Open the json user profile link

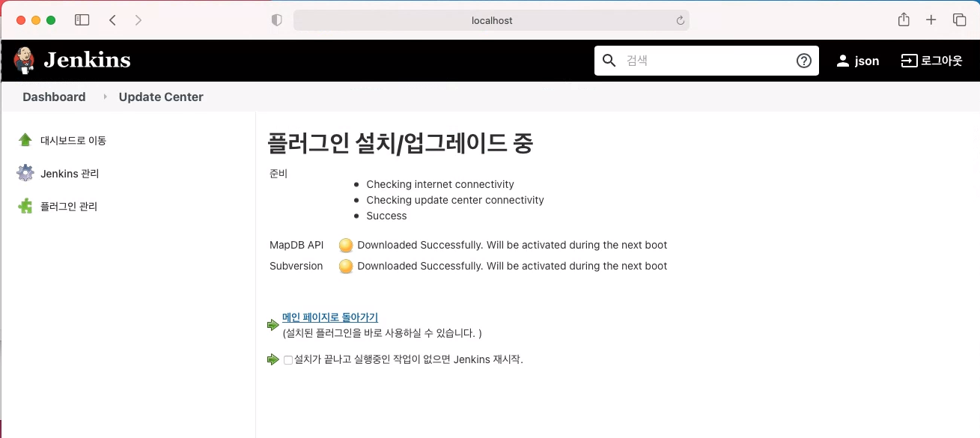[x=867, y=61]
